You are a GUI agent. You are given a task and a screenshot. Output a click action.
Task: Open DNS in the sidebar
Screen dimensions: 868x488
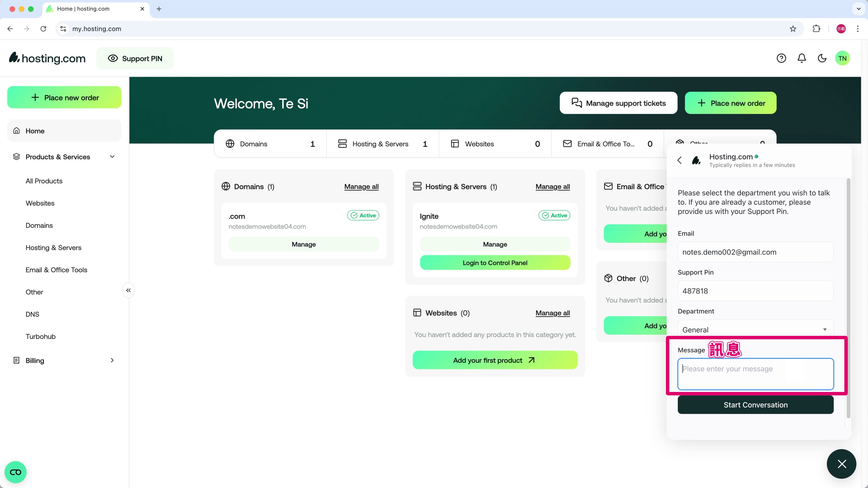32,314
